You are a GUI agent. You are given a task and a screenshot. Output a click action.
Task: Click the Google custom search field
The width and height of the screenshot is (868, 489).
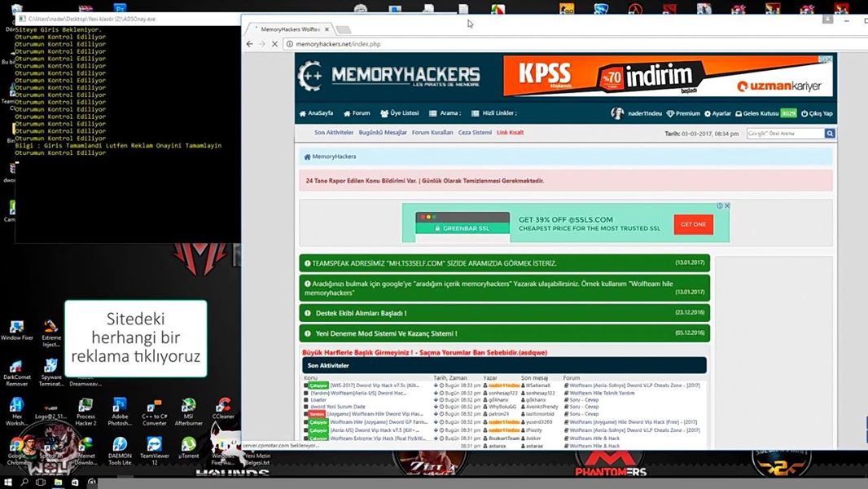[x=785, y=134]
